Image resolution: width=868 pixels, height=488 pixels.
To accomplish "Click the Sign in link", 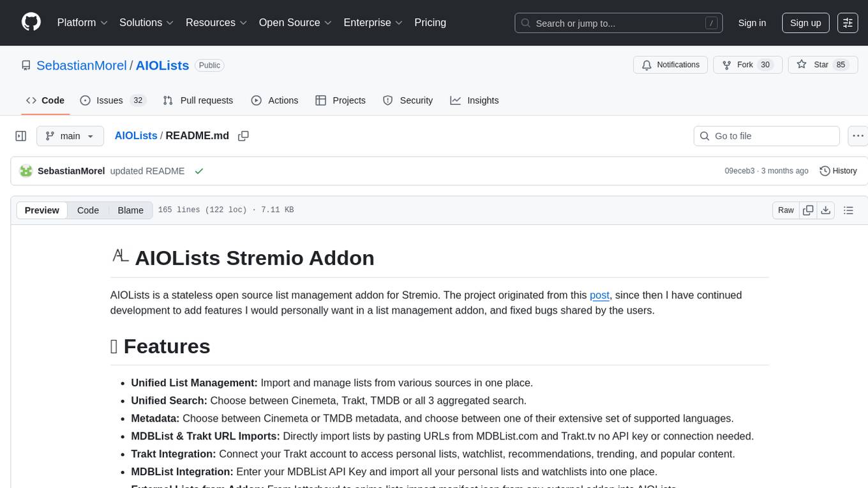I will coord(752,23).
